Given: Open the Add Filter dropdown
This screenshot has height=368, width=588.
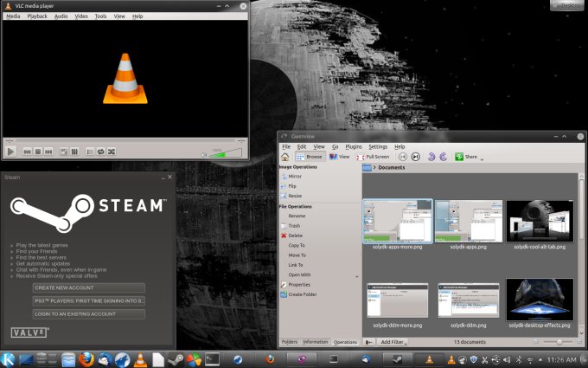Looking at the screenshot, I should tap(393, 342).
